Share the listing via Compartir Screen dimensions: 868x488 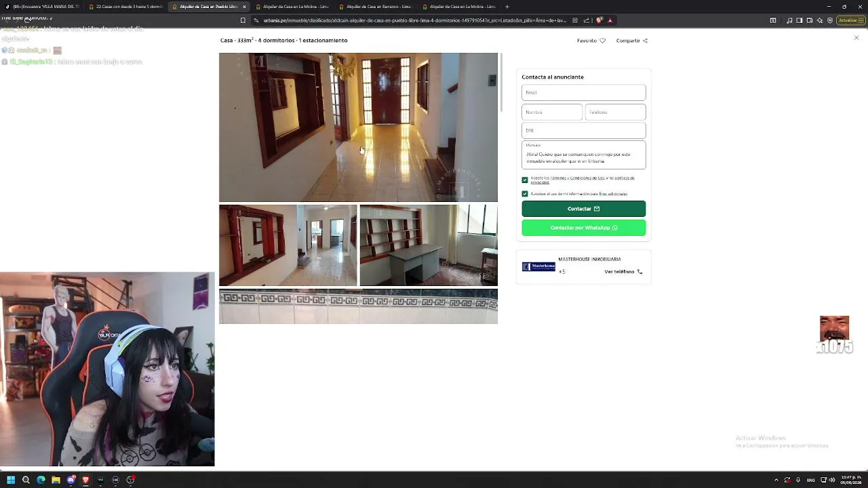tap(632, 41)
